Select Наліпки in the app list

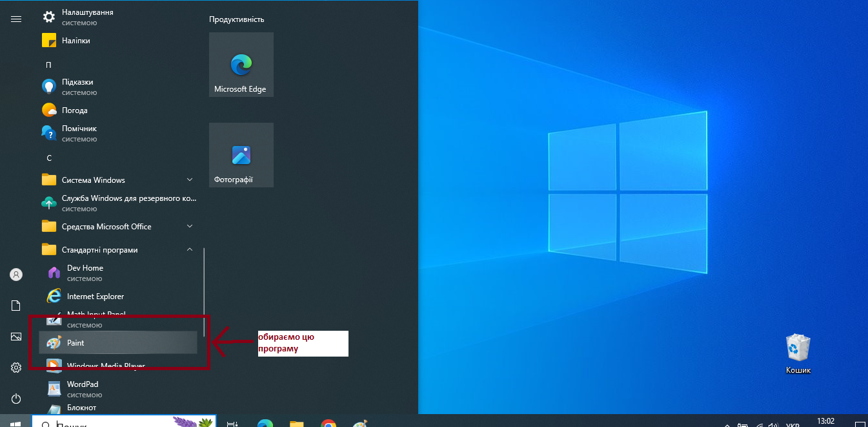tap(76, 41)
